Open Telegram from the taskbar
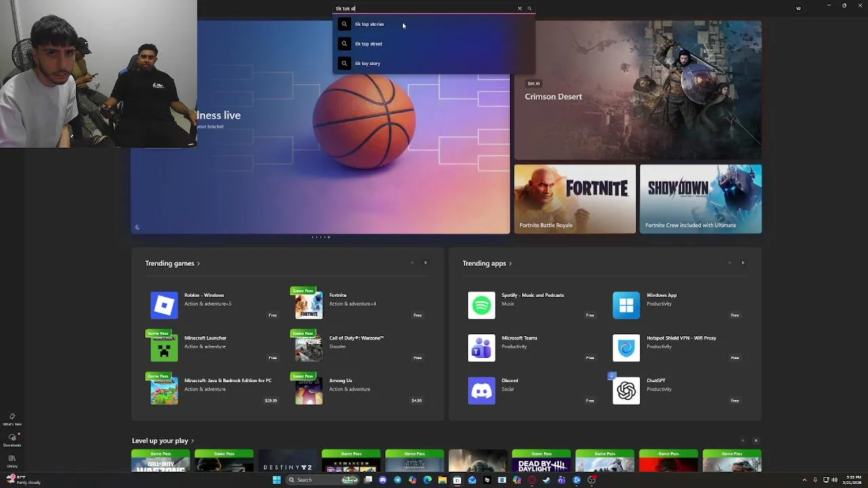This screenshot has width=868, height=488. [x=397, y=480]
